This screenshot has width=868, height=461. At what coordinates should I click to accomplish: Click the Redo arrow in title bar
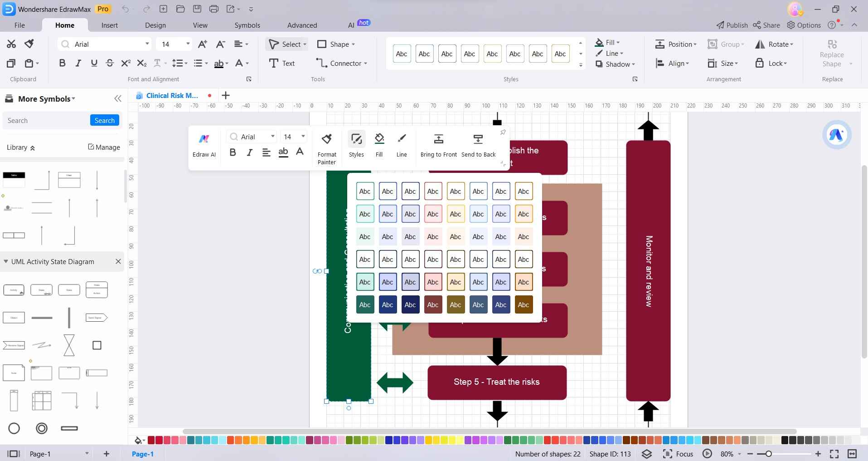click(146, 9)
